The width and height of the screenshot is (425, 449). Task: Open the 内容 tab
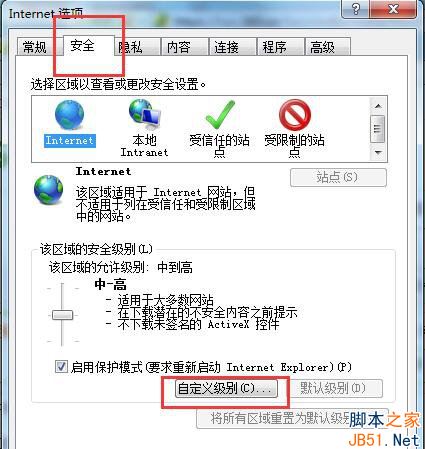(179, 47)
